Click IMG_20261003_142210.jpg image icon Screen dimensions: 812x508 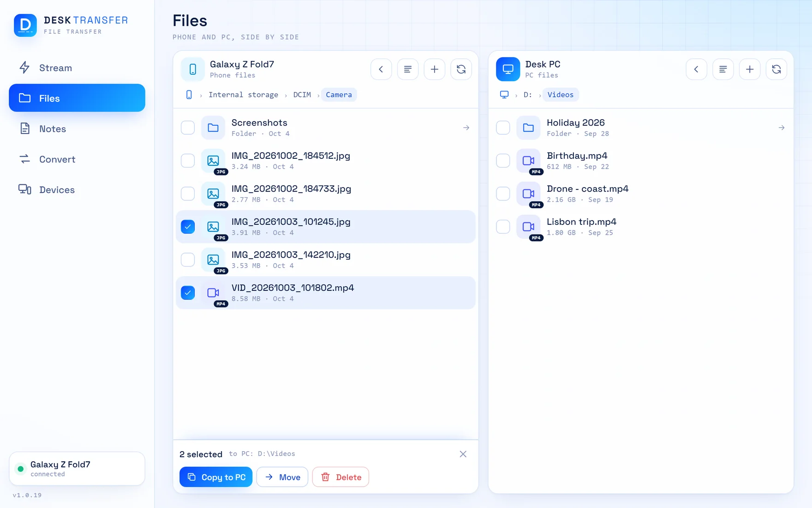pos(213,260)
